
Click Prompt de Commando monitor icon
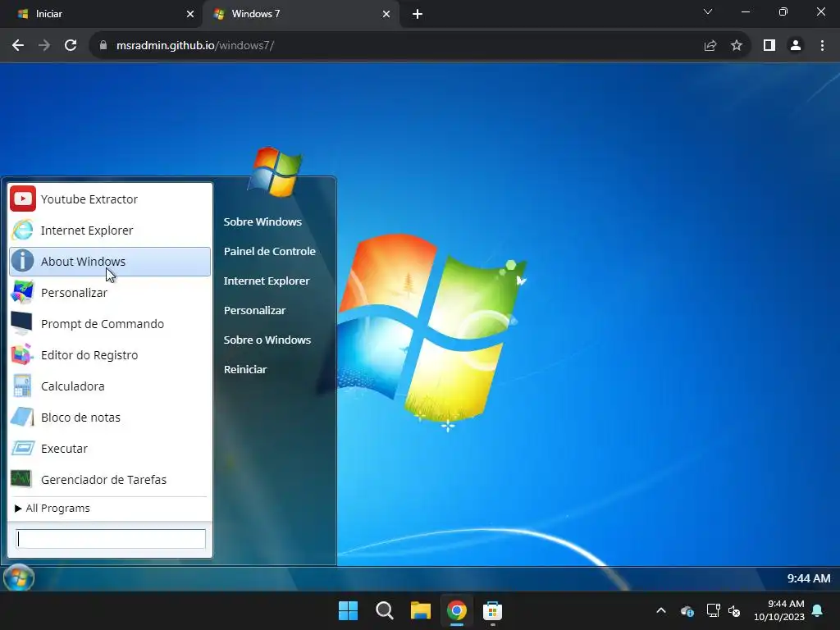click(22, 323)
